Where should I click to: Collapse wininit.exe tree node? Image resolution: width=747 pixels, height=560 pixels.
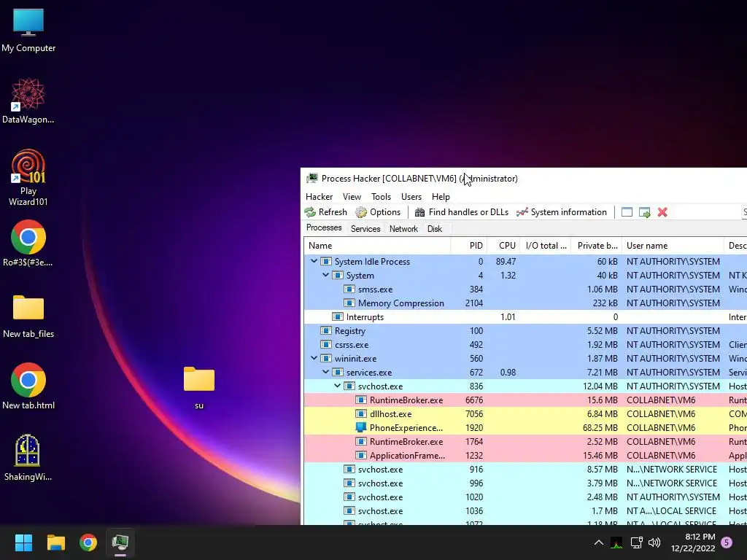pos(314,358)
